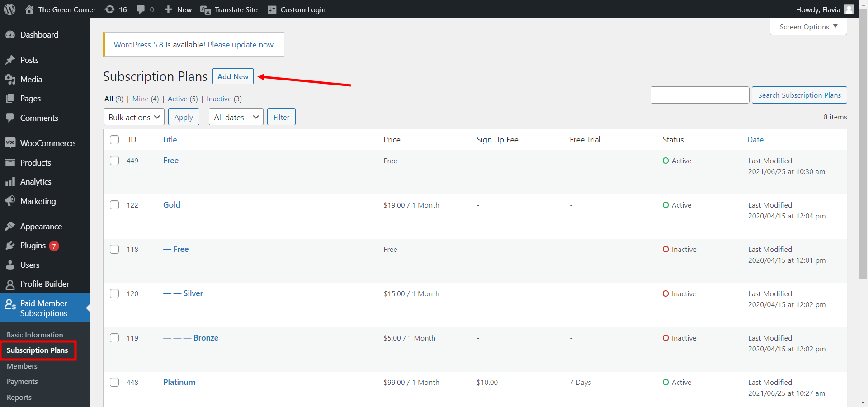Click the Analytics bar chart icon
This screenshot has height=407, width=868.
click(10, 182)
